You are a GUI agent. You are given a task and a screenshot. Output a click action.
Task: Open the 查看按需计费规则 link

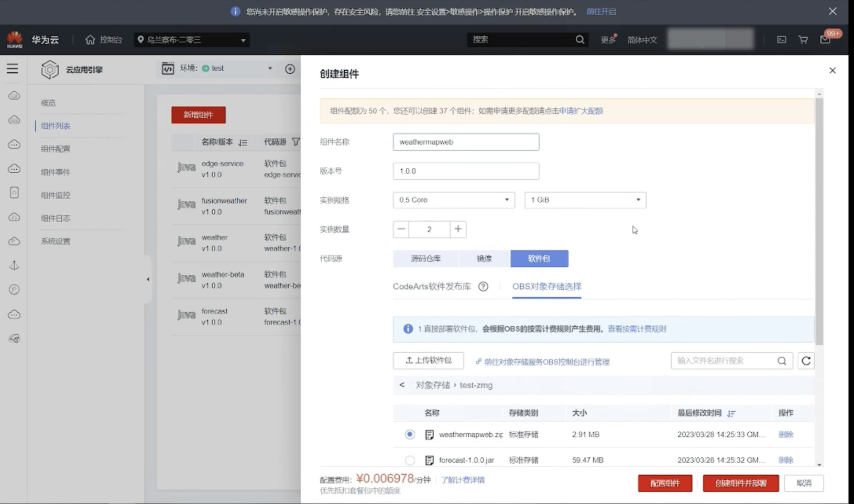click(637, 329)
